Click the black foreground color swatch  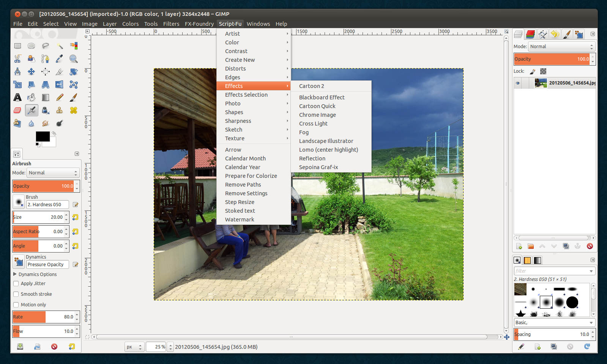42,136
